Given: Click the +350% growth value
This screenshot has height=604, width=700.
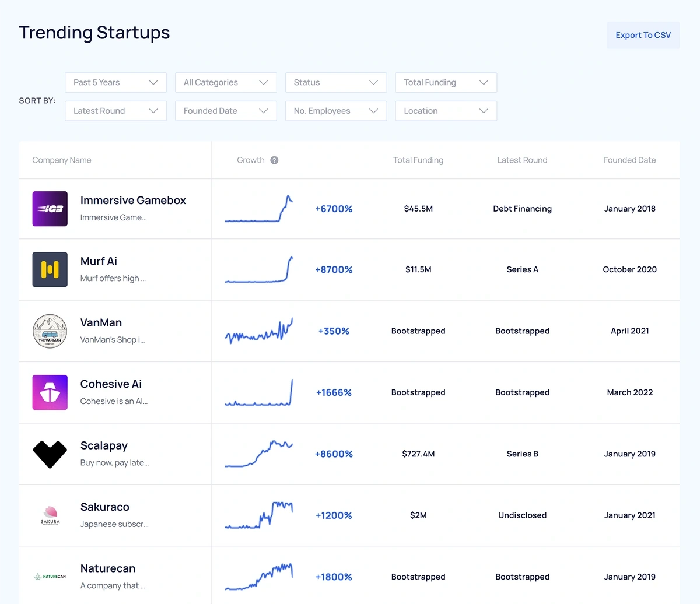Looking at the screenshot, I should [x=334, y=331].
